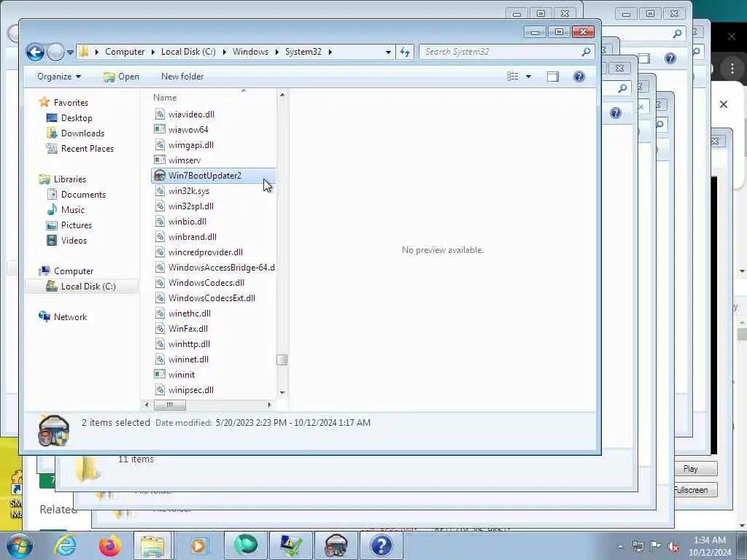Select the file wiavideo.dll
This screenshot has height=560, width=747.
(191, 114)
